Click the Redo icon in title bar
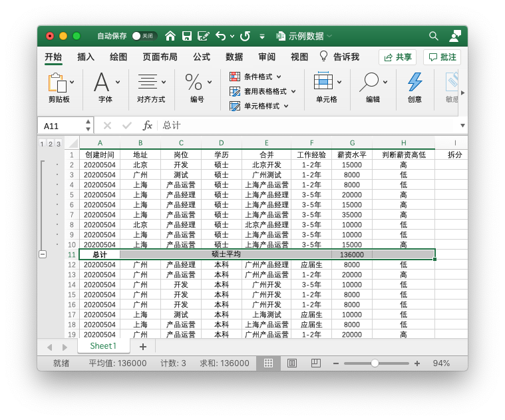This screenshot has width=505, height=420. click(x=245, y=36)
